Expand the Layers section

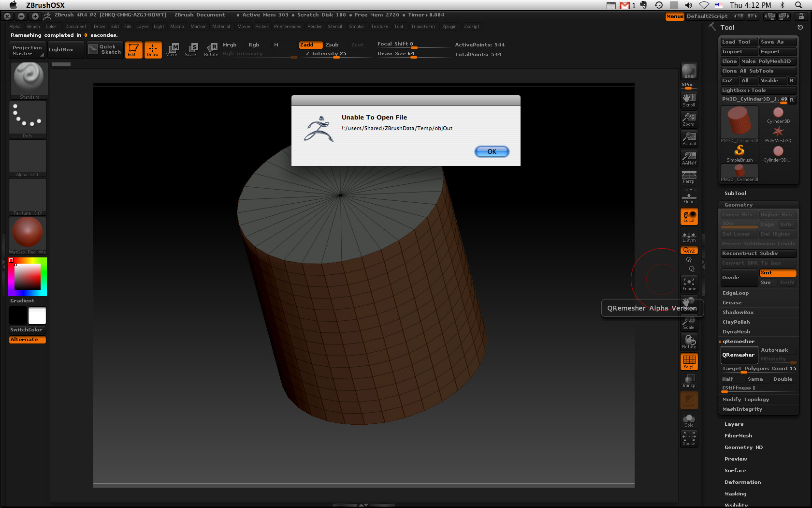[x=734, y=424]
